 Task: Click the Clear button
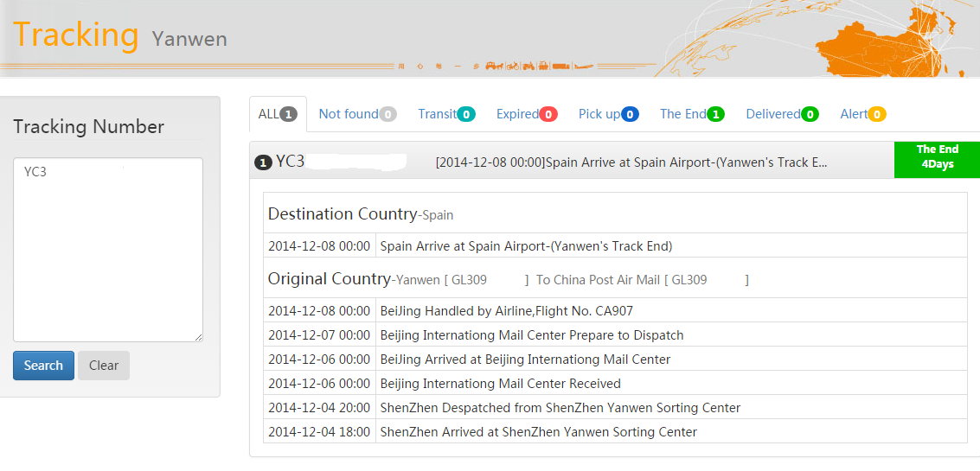coord(104,366)
